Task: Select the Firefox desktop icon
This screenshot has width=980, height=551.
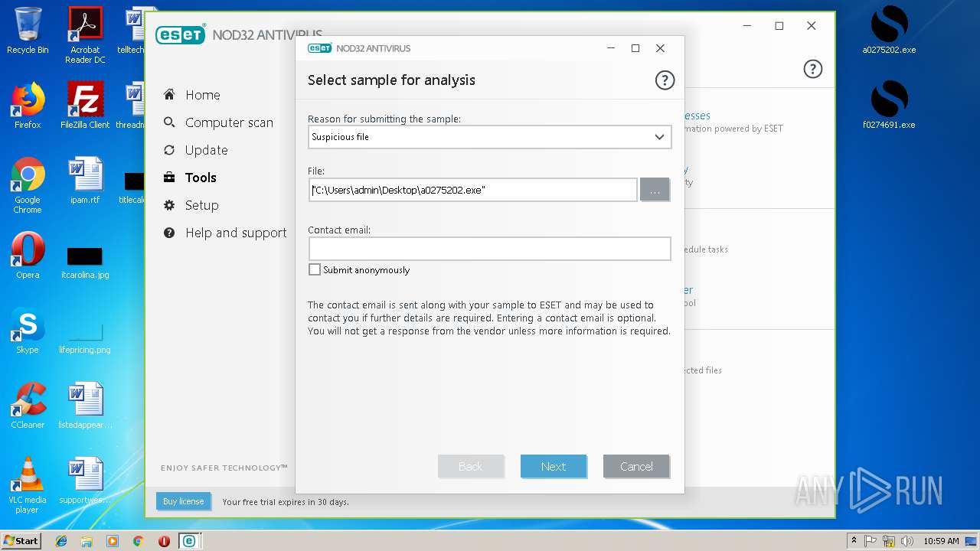Action: [28, 106]
